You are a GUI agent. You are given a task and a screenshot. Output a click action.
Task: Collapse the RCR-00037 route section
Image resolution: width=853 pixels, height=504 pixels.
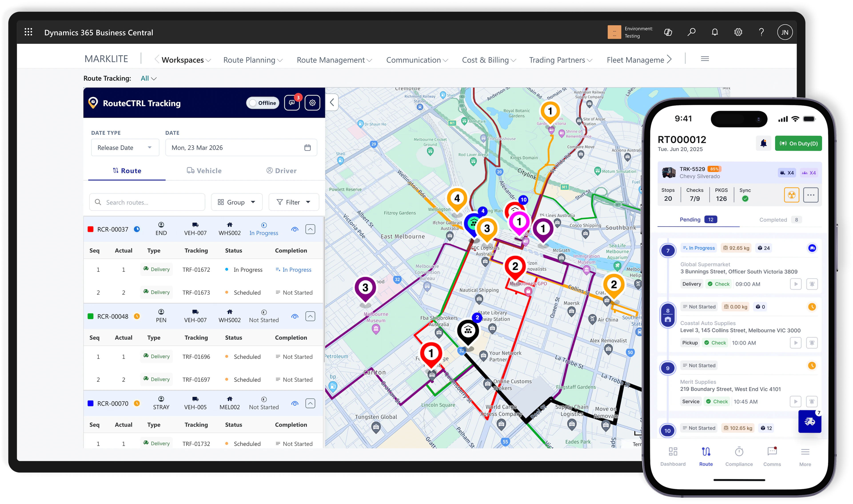pos(310,230)
